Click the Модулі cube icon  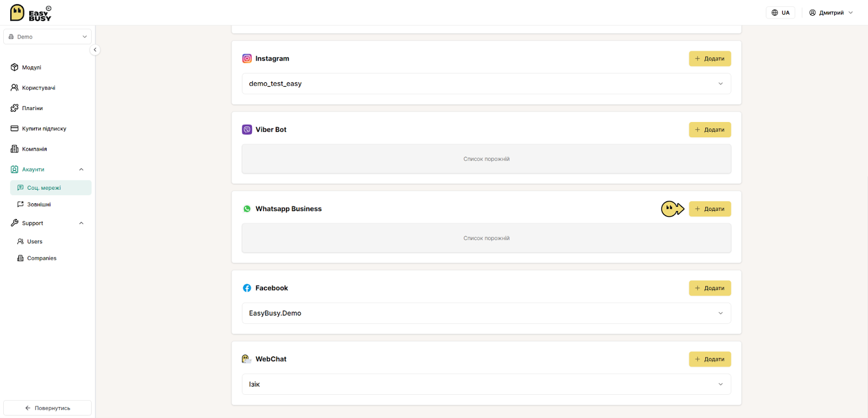pos(15,67)
